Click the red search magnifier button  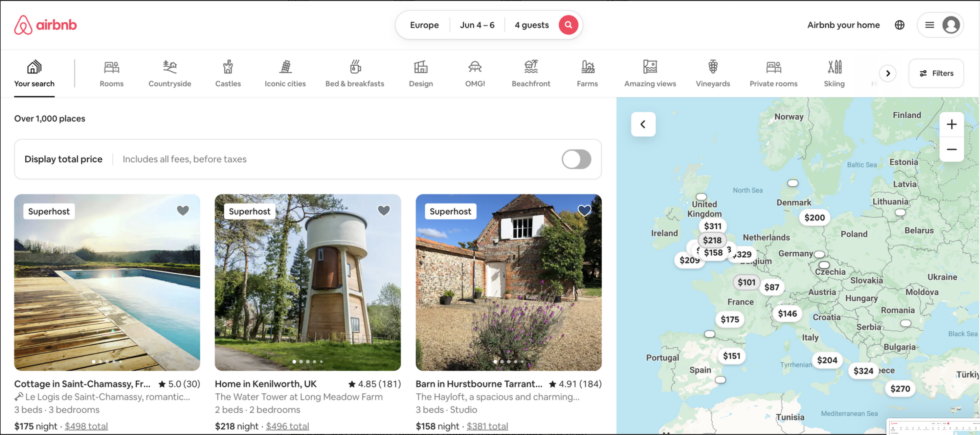[x=568, y=25]
